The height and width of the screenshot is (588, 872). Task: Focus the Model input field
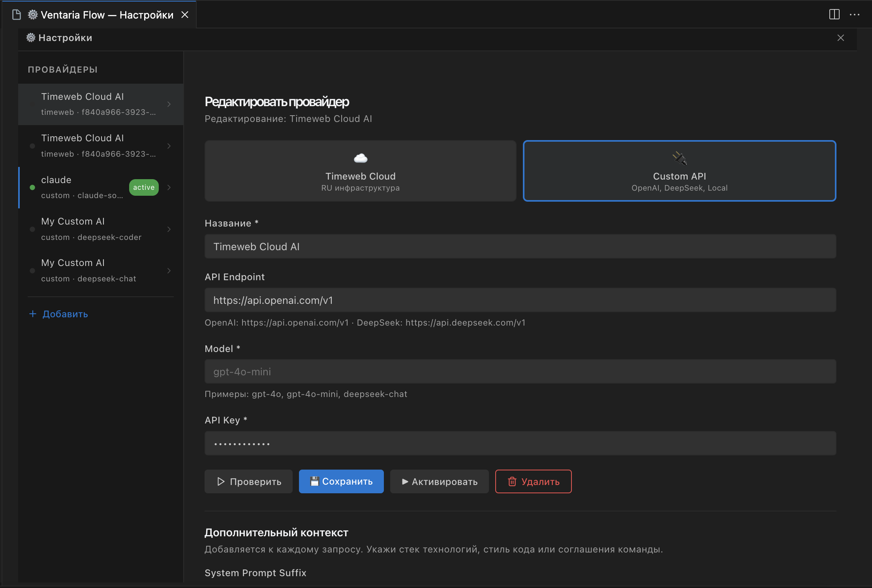pos(520,371)
